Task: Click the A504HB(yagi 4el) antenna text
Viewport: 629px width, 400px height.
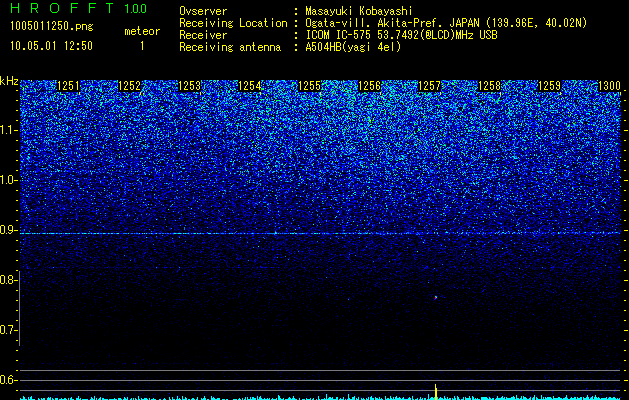Action: 353,47
